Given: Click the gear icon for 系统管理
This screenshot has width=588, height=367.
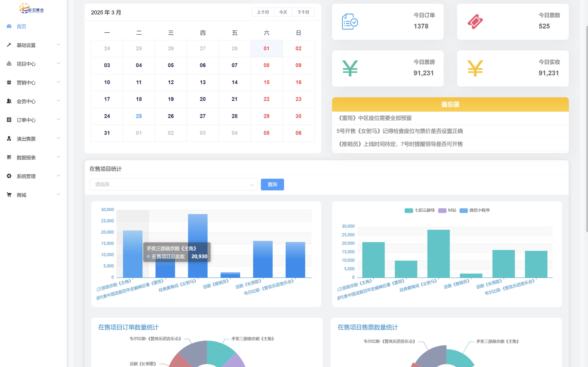Looking at the screenshot, I should click(9, 176).
